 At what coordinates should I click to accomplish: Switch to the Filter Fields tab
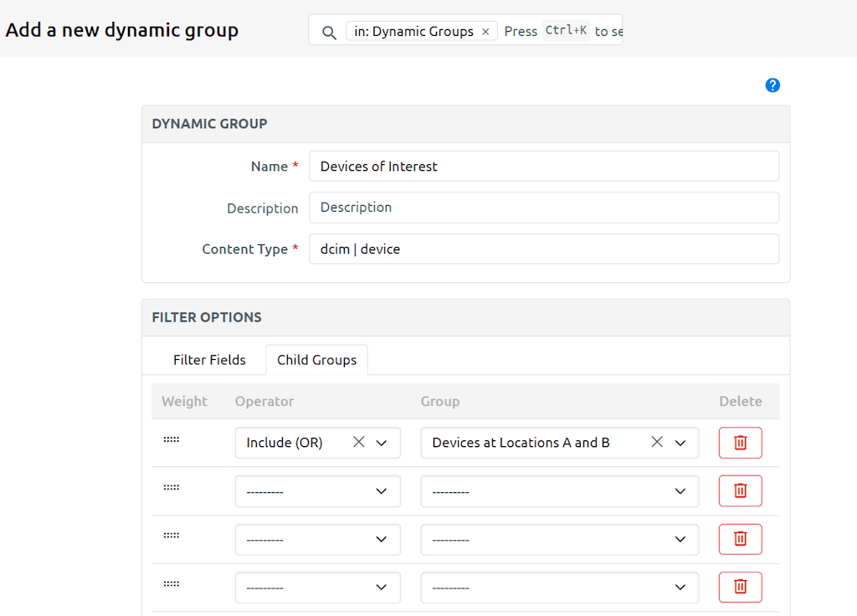[209, 359]
